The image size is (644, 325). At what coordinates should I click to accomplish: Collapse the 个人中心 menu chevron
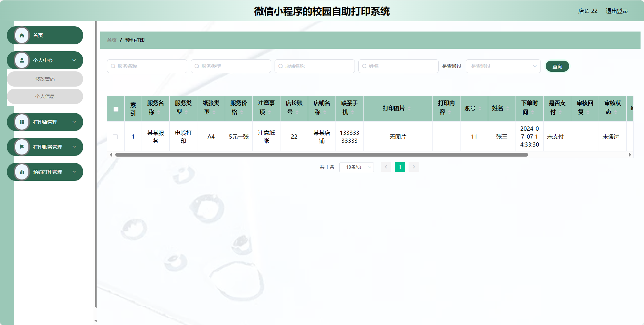(x=74, y=60)
